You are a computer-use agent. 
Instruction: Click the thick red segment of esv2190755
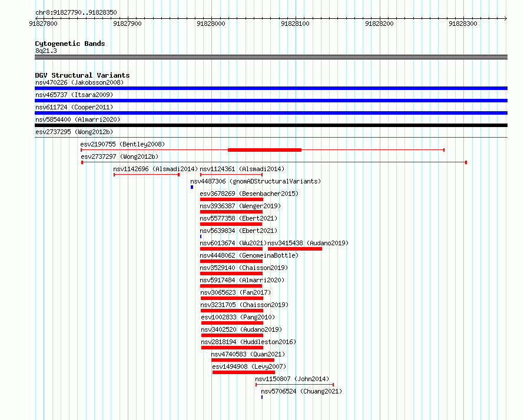point(265,150)
